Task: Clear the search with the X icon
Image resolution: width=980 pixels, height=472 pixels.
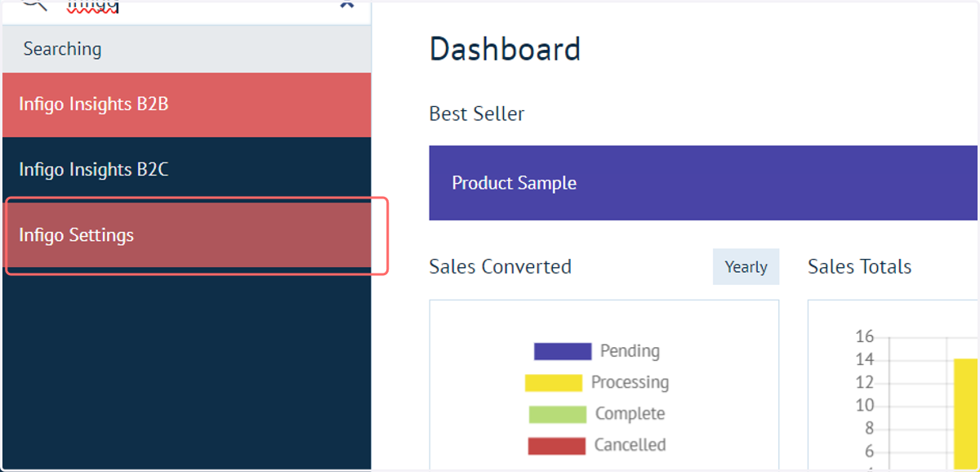Action: (x=347, y=4)
